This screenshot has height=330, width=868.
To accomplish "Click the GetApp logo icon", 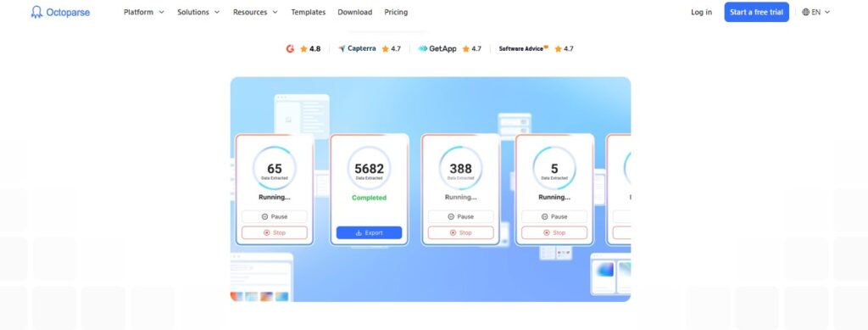I will (423, 48).
